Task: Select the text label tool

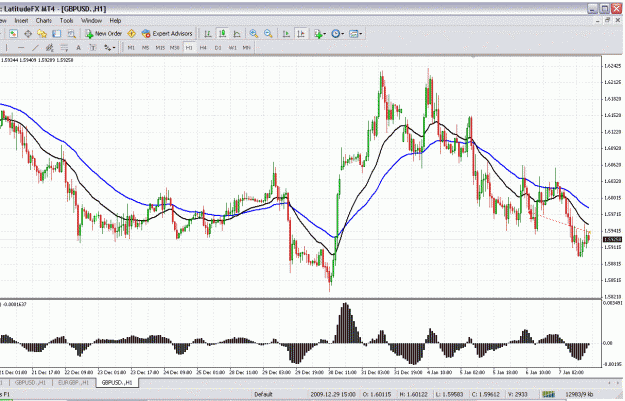Action: tap(92, 48)
